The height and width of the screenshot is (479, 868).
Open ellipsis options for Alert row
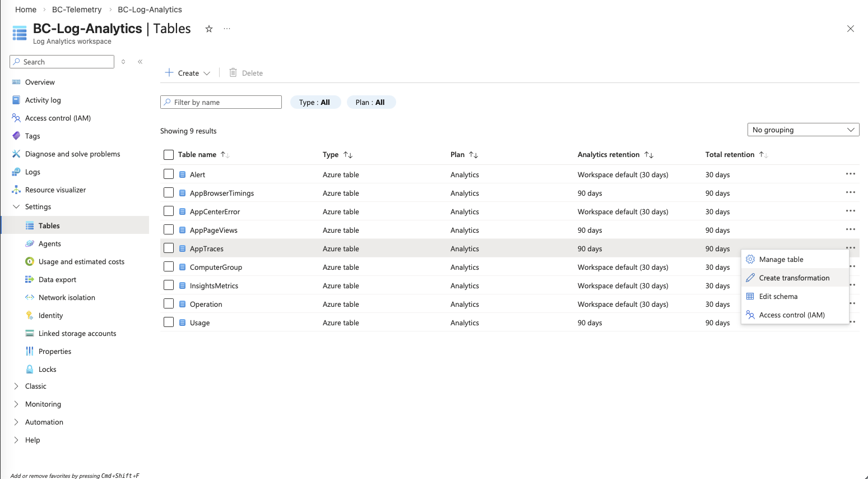point(850,174)
